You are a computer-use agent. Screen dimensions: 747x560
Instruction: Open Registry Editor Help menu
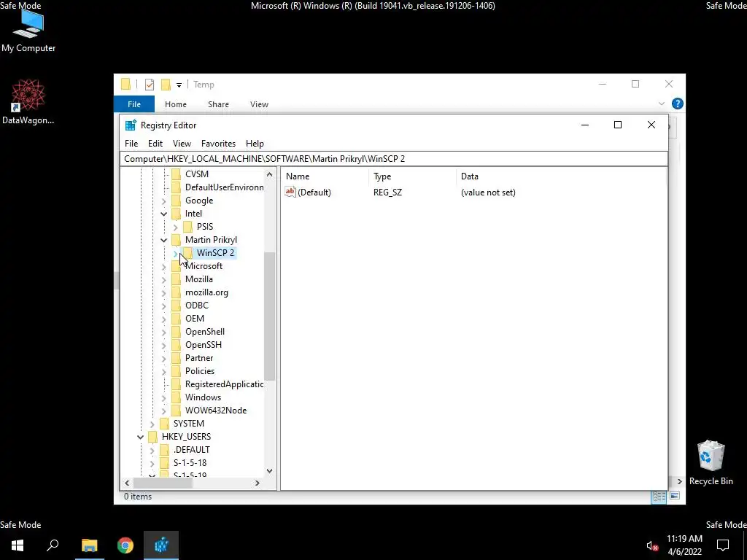255,144
